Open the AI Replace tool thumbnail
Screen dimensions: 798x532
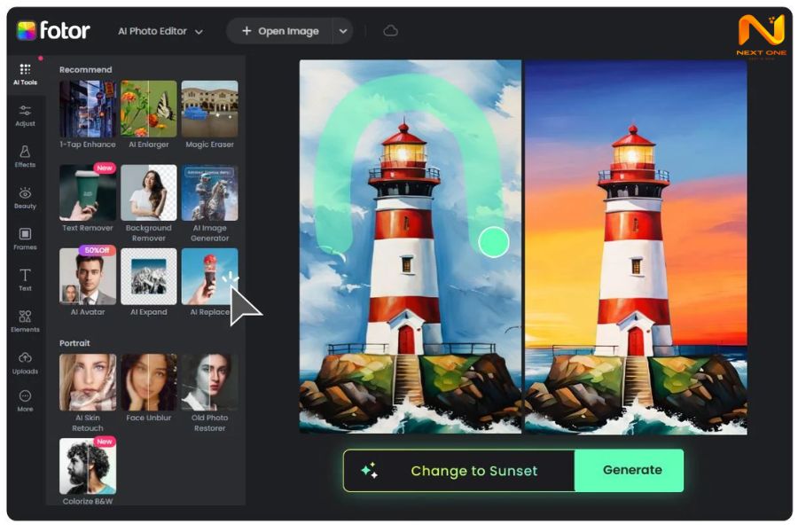pyautogui.click(x=209, y=276)
